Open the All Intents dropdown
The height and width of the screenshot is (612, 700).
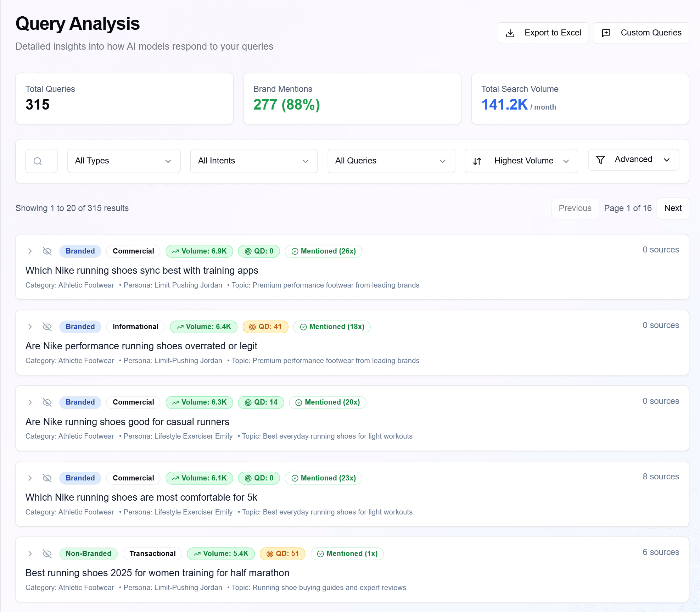click(x=253, y=161)
